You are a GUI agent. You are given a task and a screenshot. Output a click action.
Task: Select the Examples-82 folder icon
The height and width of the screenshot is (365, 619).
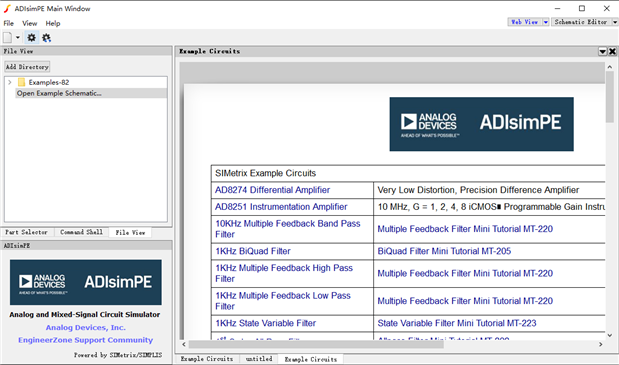point(22,82)
